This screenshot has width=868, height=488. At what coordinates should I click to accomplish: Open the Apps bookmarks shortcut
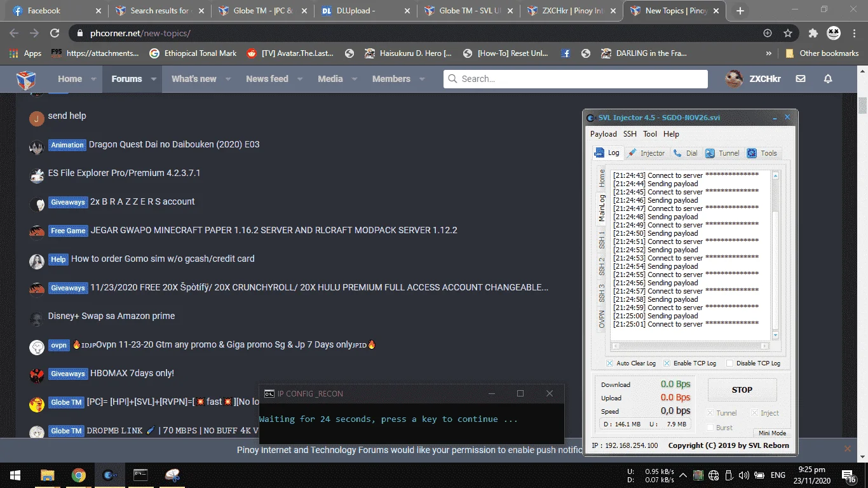[25, 53]
